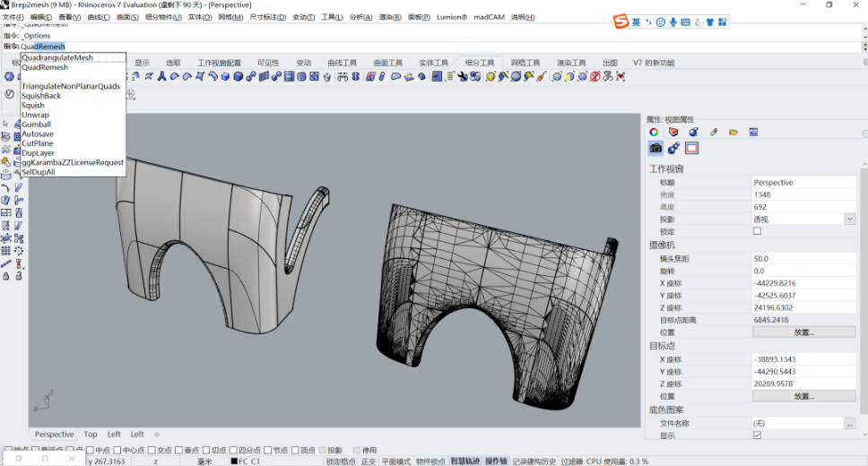
Task: Toggle 智慧轨迹 in status bar
Action: pyautogui.click(x=465, y=461)
